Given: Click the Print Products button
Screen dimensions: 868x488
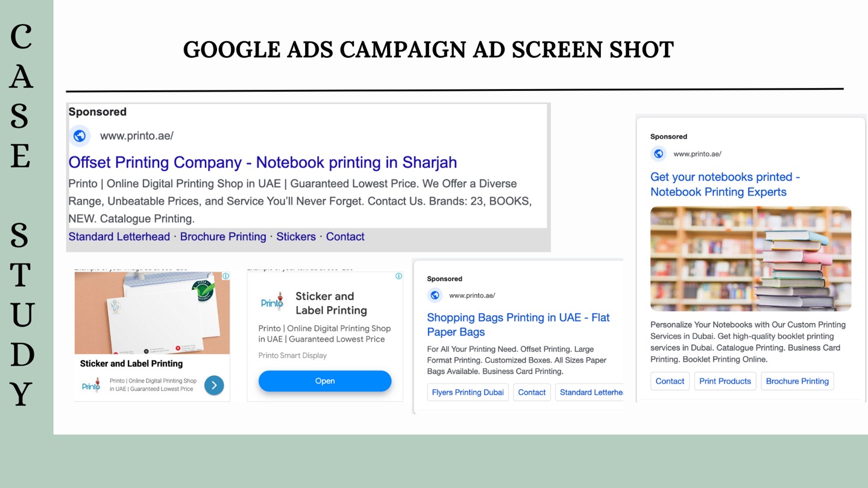Looking at the screenshot, I should coord(725,381).
